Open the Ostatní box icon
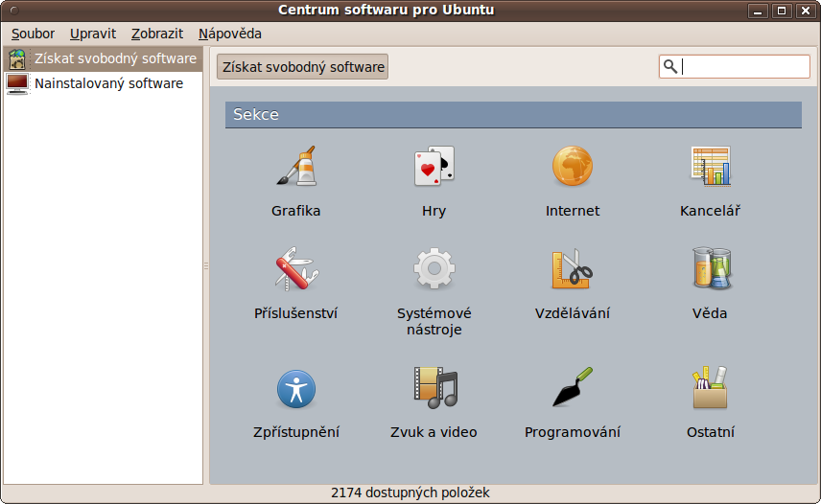This screenshot has height=504, width=821. click(x=710, y=388)
